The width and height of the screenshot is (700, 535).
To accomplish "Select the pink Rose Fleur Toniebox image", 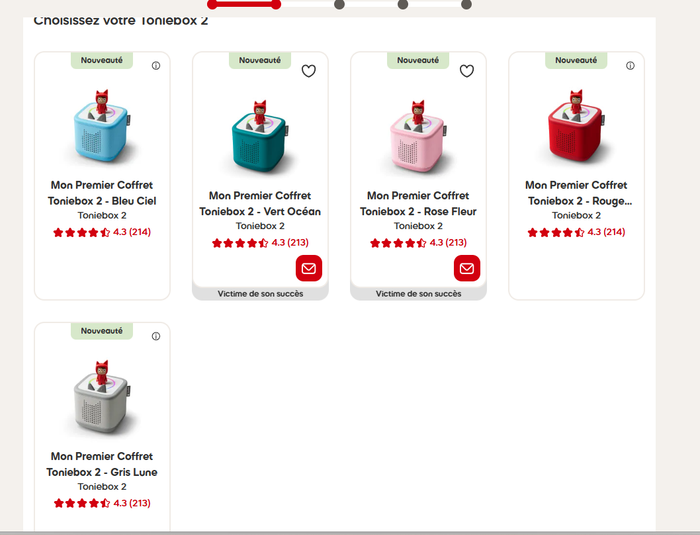I will (x=418, y=137).
